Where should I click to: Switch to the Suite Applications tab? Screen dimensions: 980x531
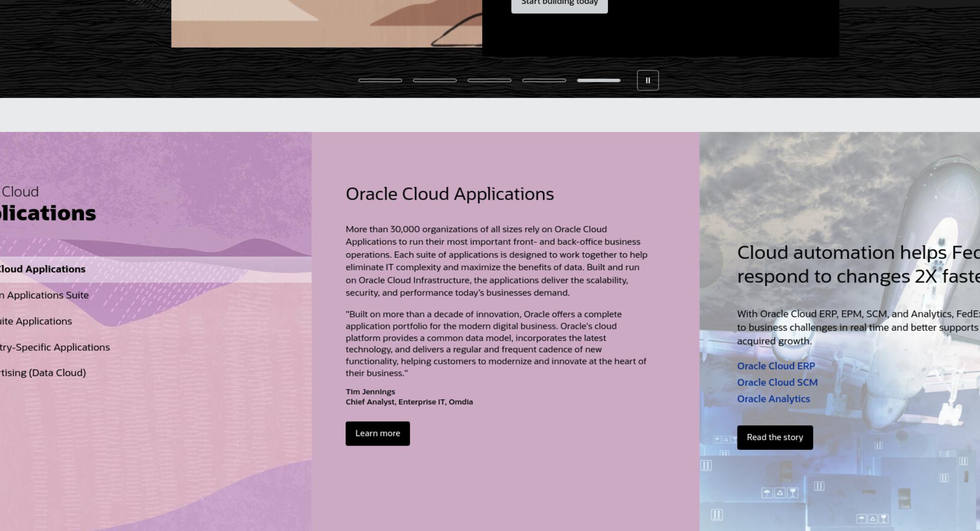[x=156, y=321]
